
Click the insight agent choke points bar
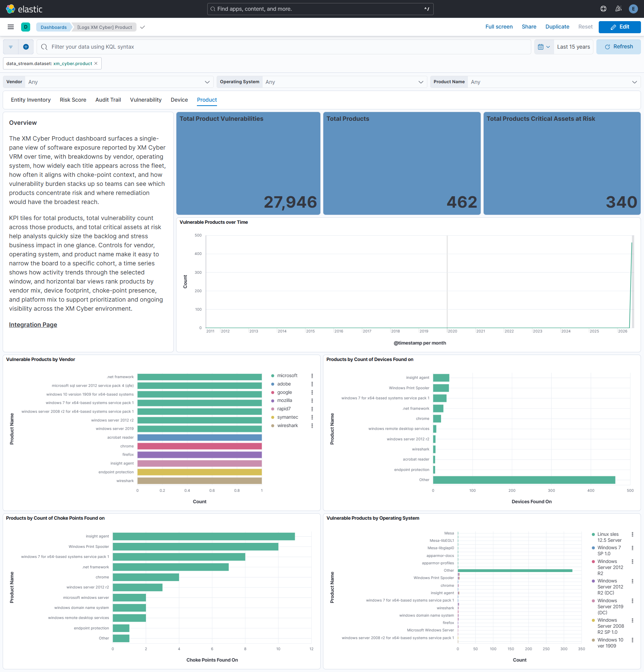point(204,536)
